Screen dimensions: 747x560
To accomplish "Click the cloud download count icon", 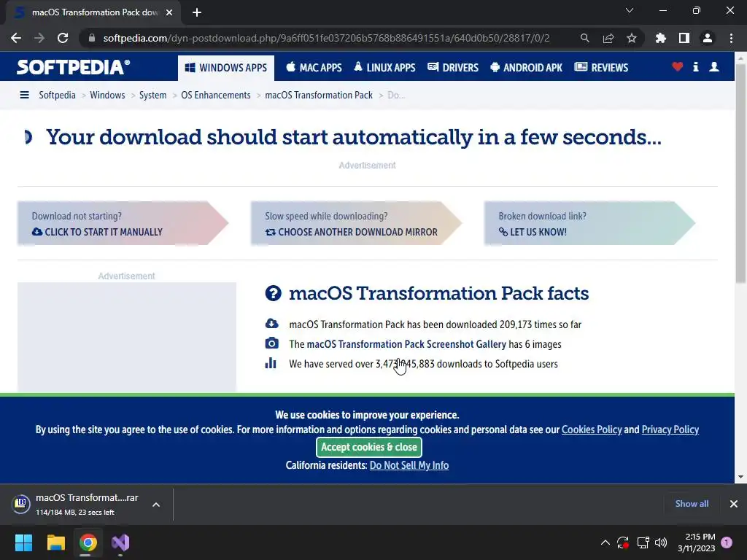I will [x=271, y=324].
